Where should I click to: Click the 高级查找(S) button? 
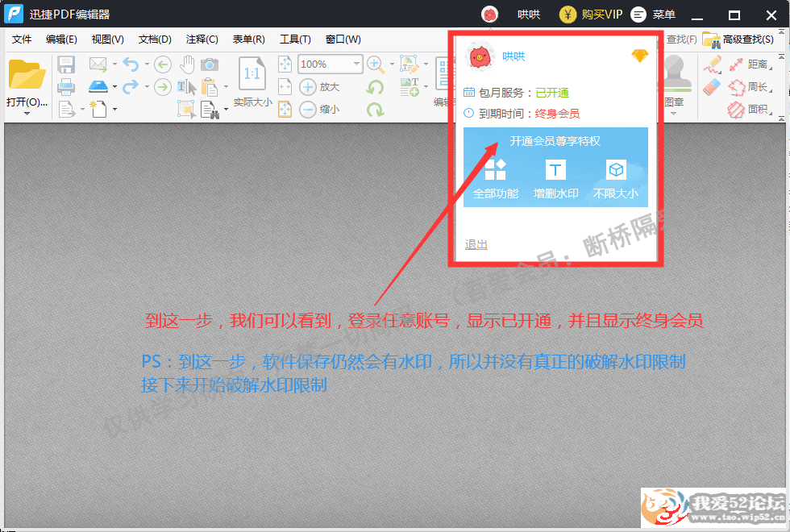738,39
